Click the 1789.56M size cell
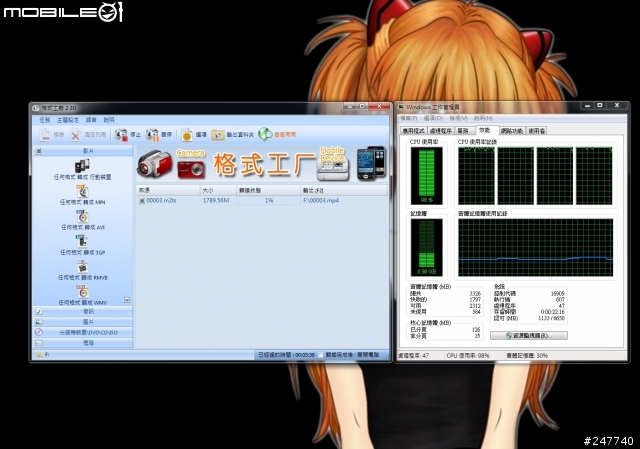640x449 pixels. pyautogui.click(x=216, y=200)
